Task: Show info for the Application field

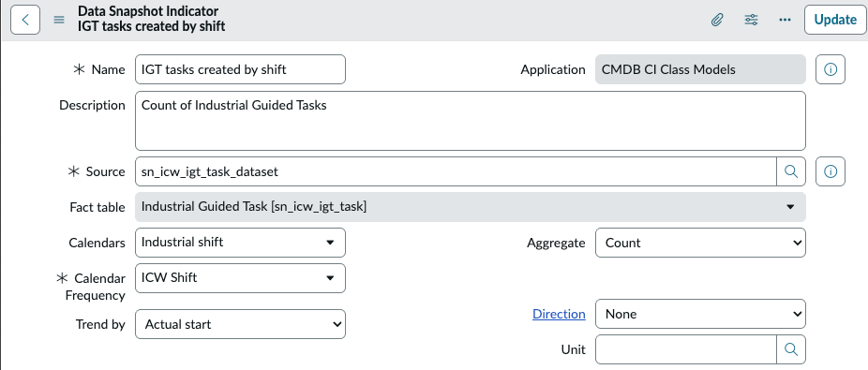Action: [831, 69]
